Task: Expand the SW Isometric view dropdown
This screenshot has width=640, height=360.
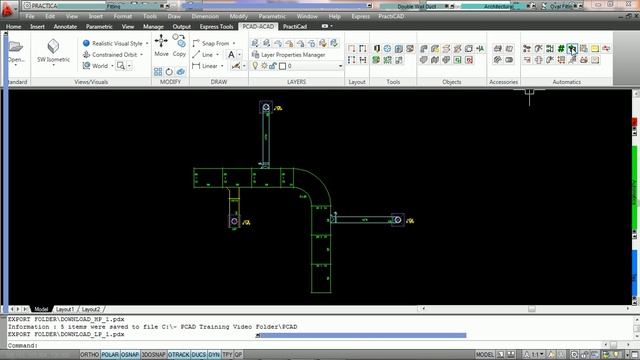Action: pos(53,65)
